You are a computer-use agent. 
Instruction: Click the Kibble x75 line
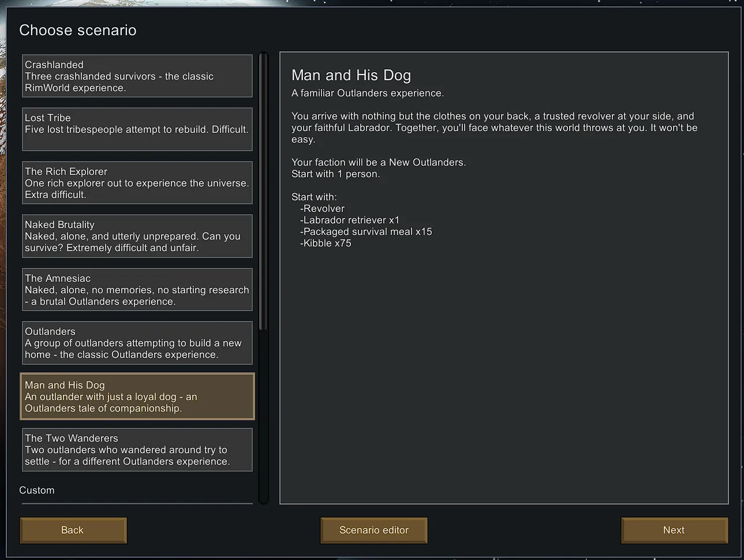tap(327, 243)
